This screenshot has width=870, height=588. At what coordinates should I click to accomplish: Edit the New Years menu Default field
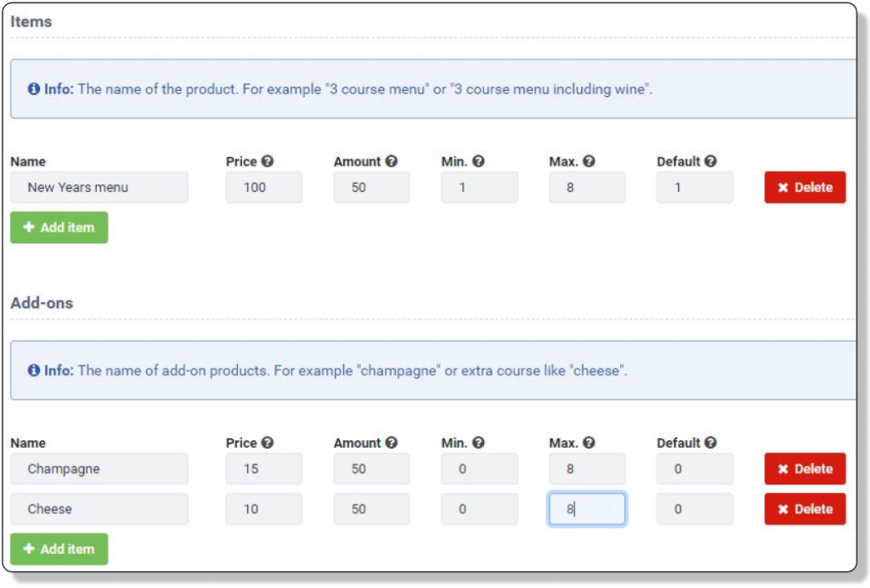pyautogui.click(x=695, y=188)
